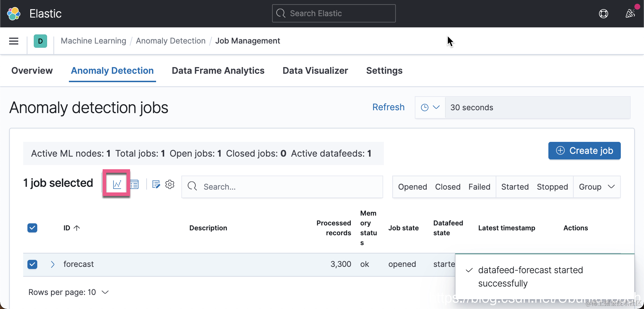Click the Create job button

pyautogui.click(x=584, y=151)
